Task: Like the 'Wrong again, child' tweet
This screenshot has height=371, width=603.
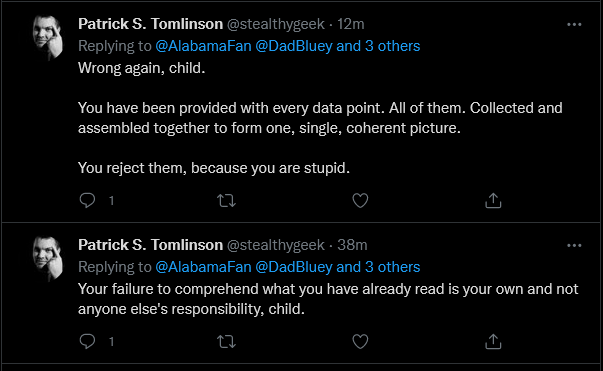Action: click(x=360, y=200)
